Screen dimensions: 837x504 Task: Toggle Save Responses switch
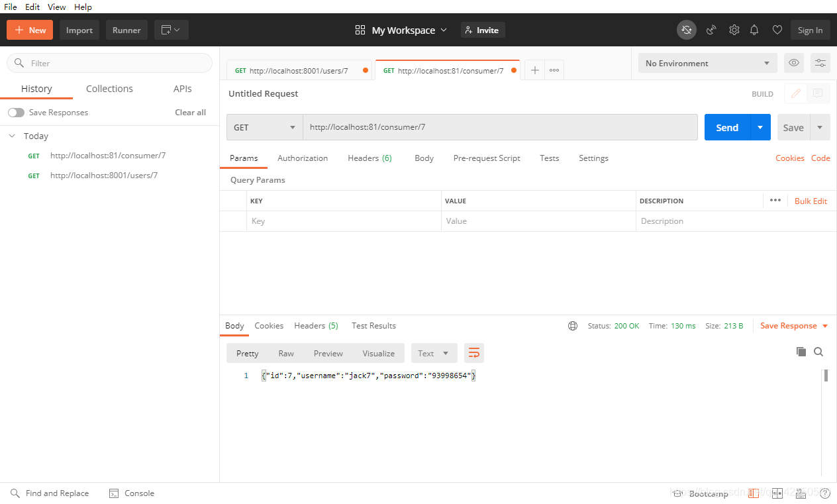(x=16, y=113)
